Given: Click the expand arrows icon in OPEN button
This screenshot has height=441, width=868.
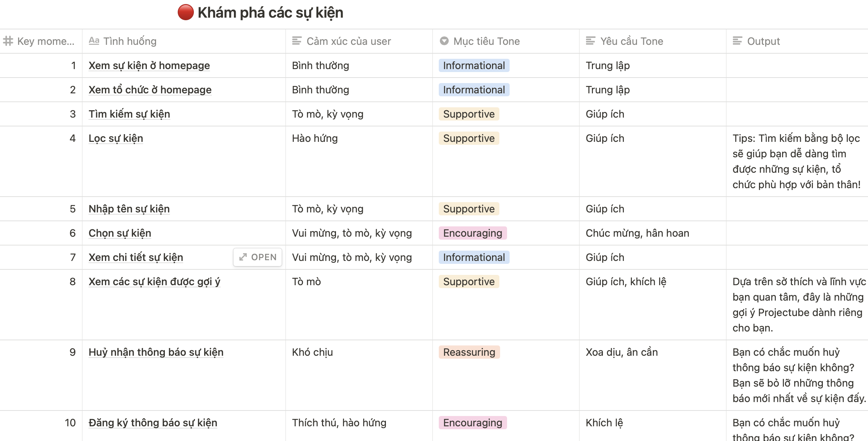Looking at the screenshot, I should (x=243, y=257).
